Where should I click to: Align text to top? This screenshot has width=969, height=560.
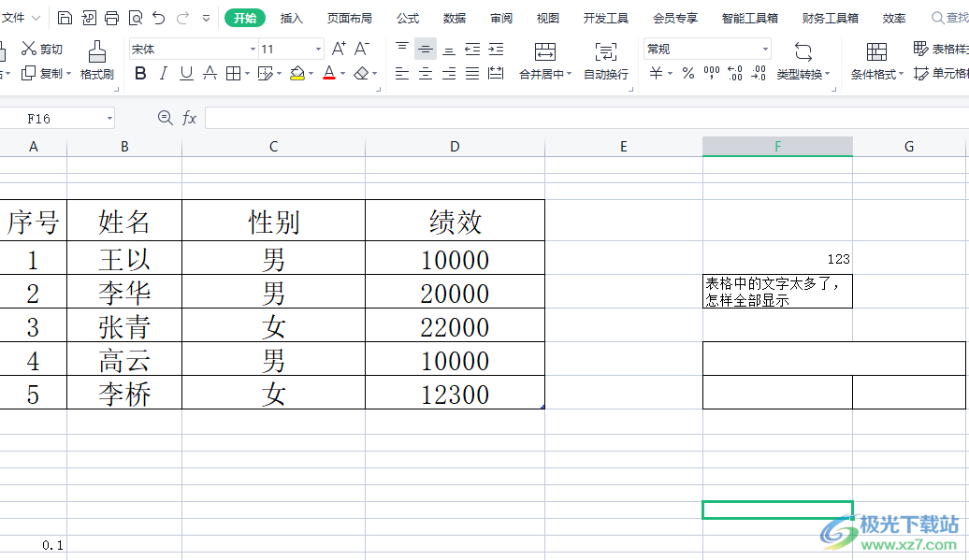(401, 49)
